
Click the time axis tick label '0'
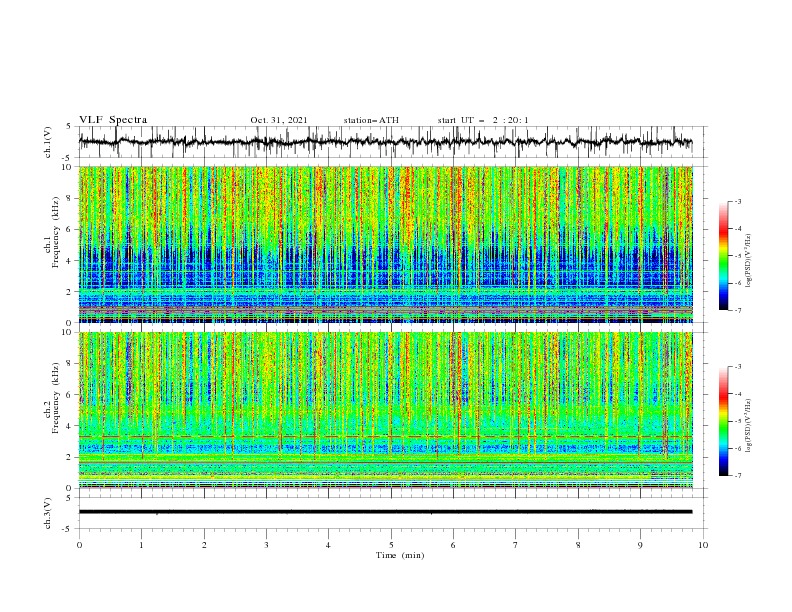(79, 545)
